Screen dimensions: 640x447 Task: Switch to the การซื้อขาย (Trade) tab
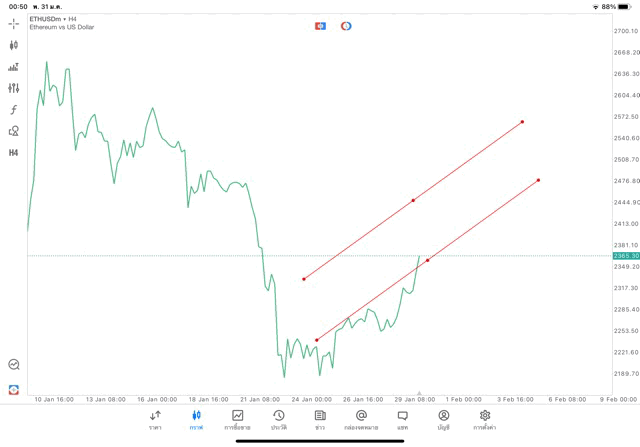tap(238, 420)
